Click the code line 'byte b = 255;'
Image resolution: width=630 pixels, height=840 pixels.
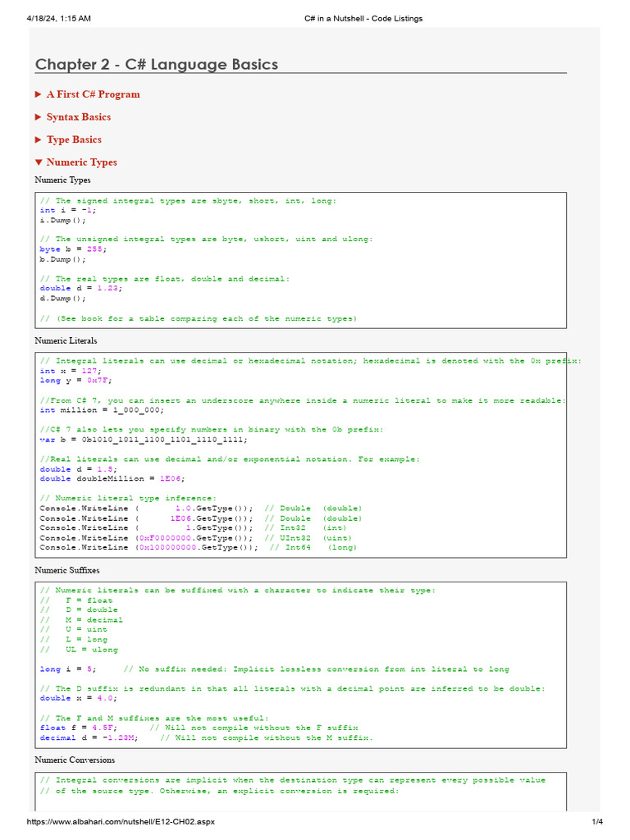click(73, 249)
